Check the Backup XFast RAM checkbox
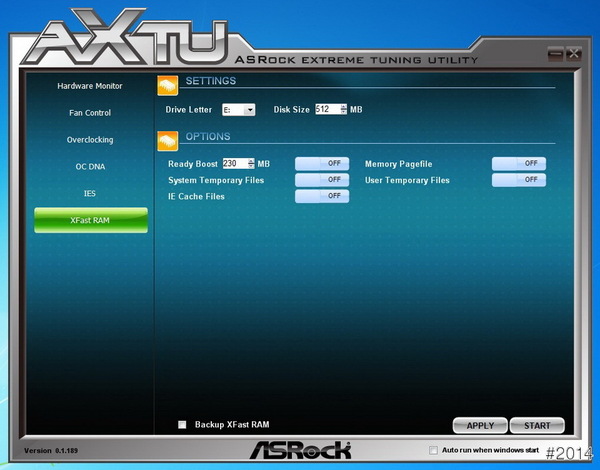Image resolution: width=600 pixels, height=470 pixels. click(182, 425)
